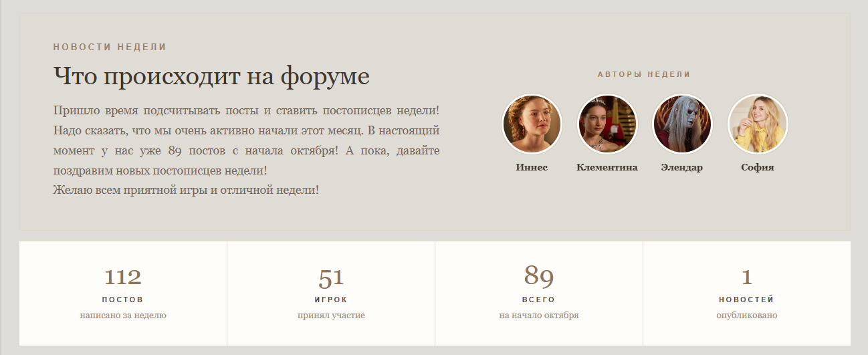Click the number 112 in the stats

click(x=123, y=277)
